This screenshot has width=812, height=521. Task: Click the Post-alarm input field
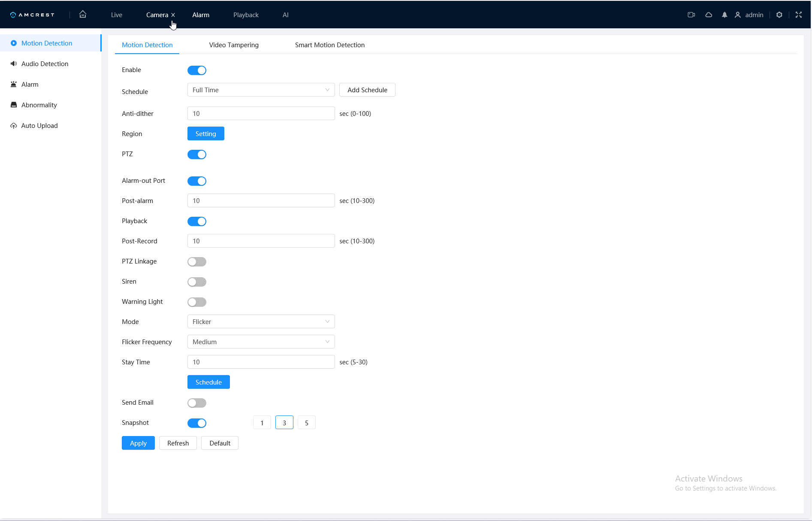[x=261, y=201]
